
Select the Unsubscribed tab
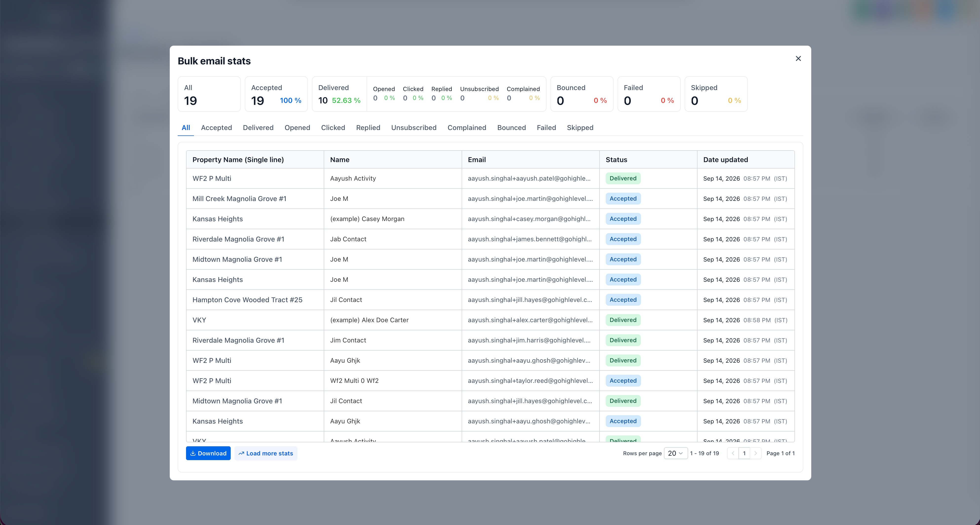pos(414,128)
